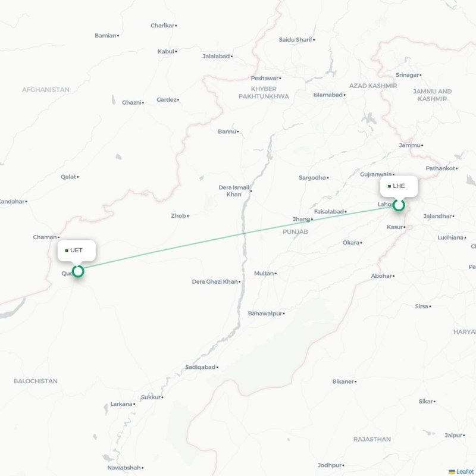
Task: Click the green LHE airport circle marker
Action: tap(399, 205)
